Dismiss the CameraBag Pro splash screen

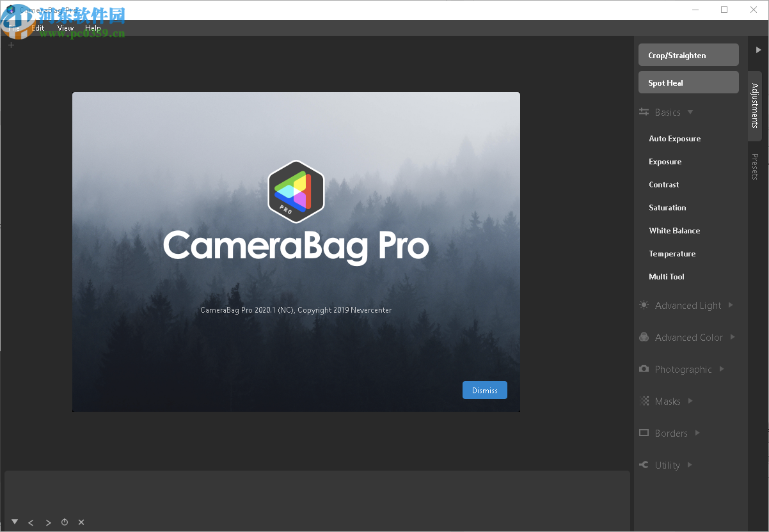coord(484,389)
